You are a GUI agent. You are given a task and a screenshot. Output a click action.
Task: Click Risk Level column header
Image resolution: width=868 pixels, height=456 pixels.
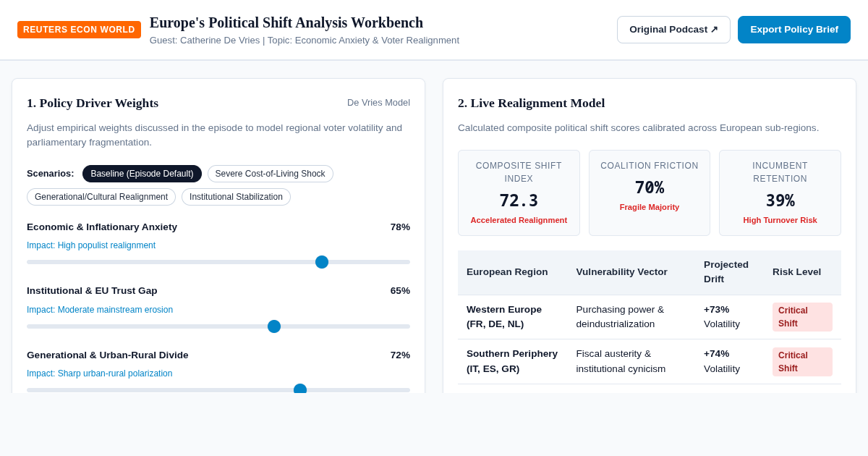coord(796,272)
